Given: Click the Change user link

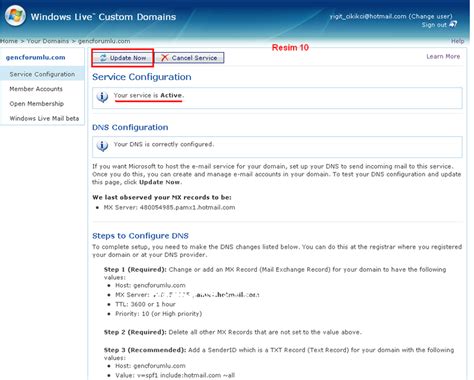Looking at the screenshot, I should point(430,16).
